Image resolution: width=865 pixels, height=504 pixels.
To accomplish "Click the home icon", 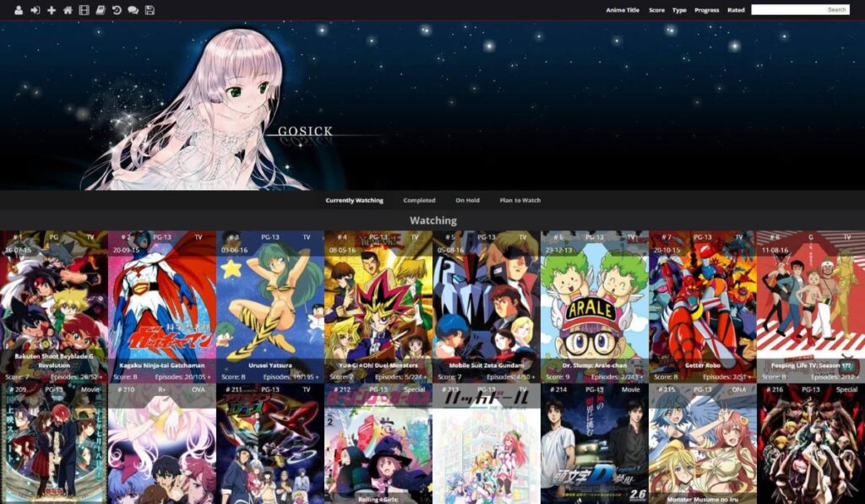I will (x=68, y=10).
